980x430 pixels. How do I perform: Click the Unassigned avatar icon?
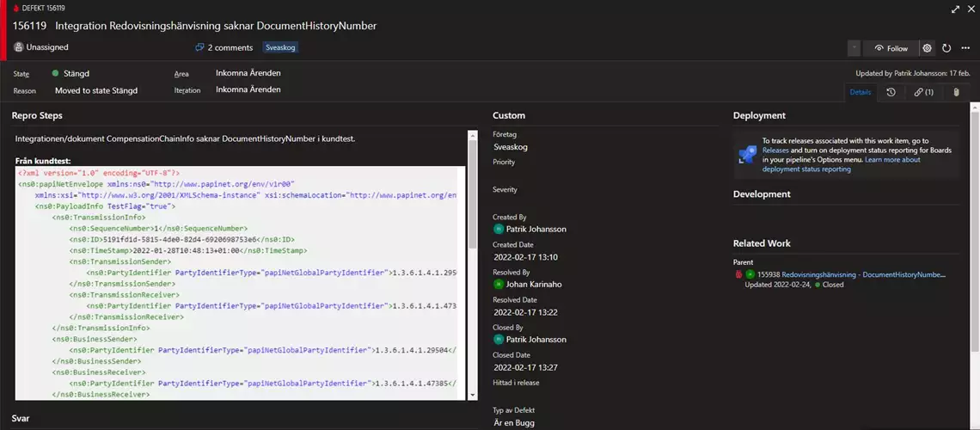tap(19, 47)
